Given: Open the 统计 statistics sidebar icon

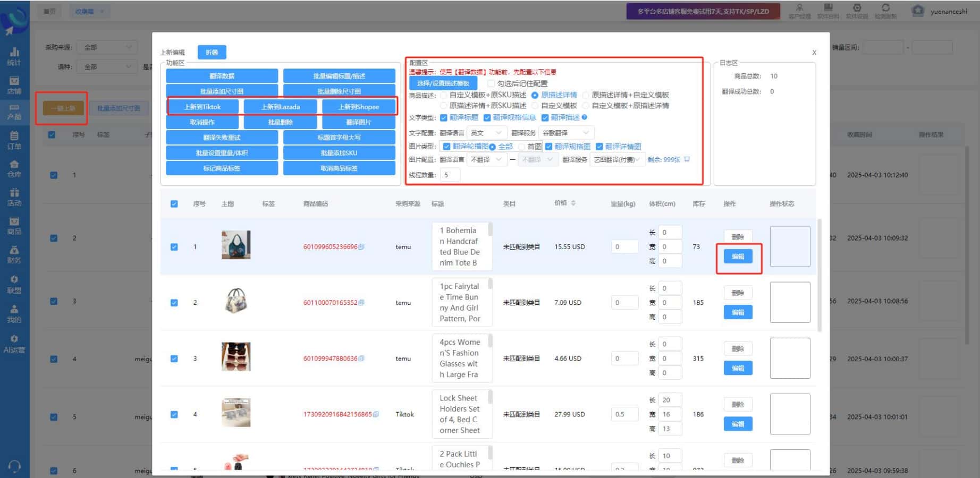Looking at the screenshot, I should coord(14,56).
